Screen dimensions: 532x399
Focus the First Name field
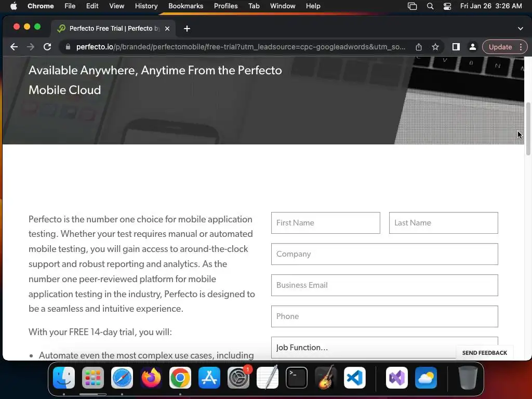click(325, 223)
